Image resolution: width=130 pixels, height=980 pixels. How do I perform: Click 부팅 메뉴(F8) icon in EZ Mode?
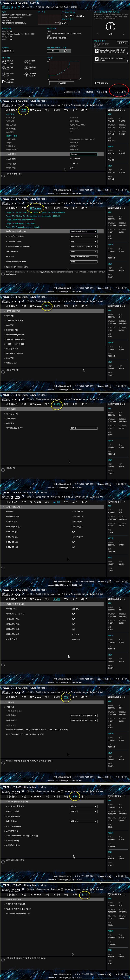[x=95, y=83]
